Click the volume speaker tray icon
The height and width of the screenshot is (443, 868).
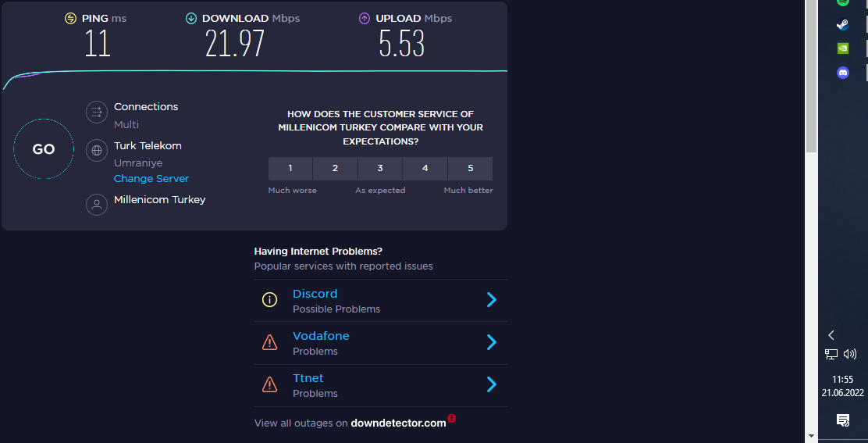pos(850,355)
